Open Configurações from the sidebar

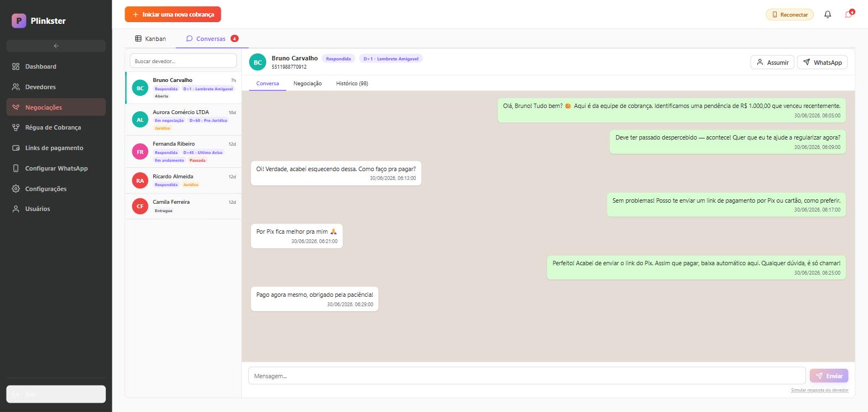[56, 189]
